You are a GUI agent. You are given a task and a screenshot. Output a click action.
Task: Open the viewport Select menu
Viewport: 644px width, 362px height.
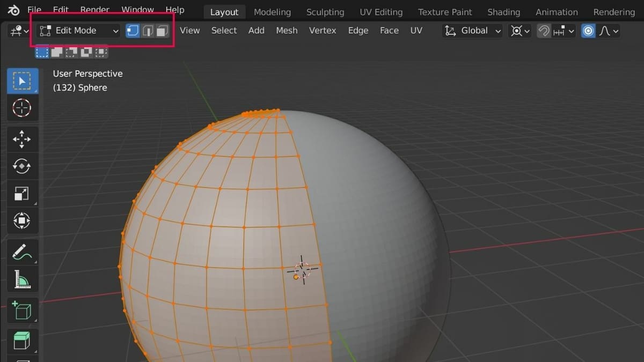(224, 31)
